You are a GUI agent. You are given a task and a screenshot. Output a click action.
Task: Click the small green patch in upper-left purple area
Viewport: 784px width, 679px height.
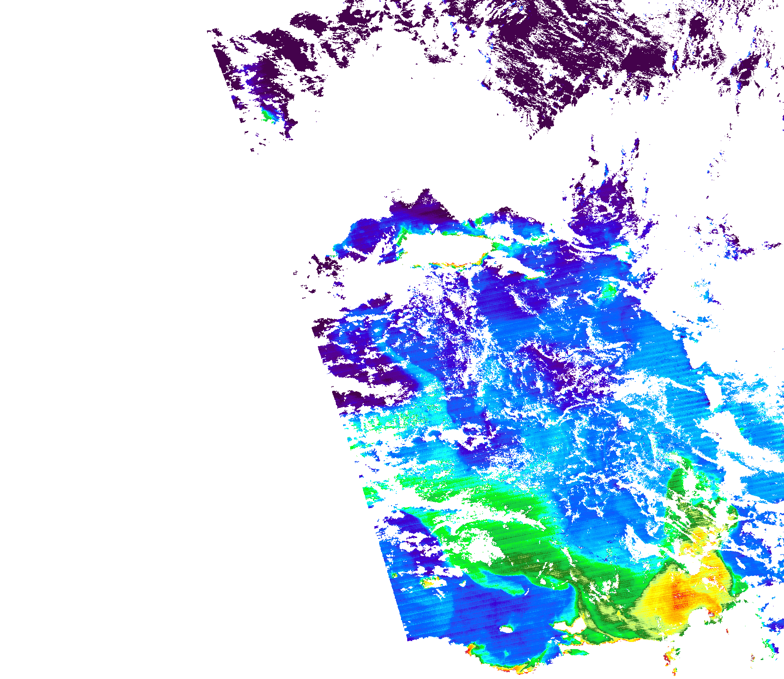[x=269, y=114]
